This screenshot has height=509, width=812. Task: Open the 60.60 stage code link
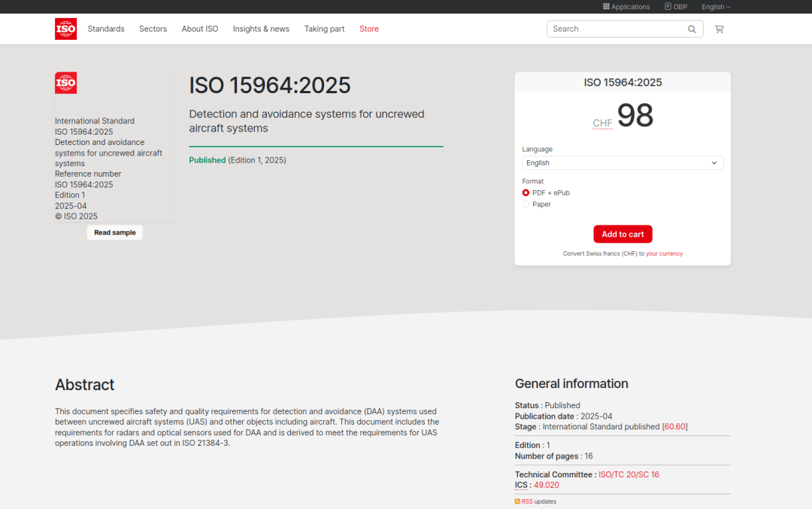click(674, 426)
